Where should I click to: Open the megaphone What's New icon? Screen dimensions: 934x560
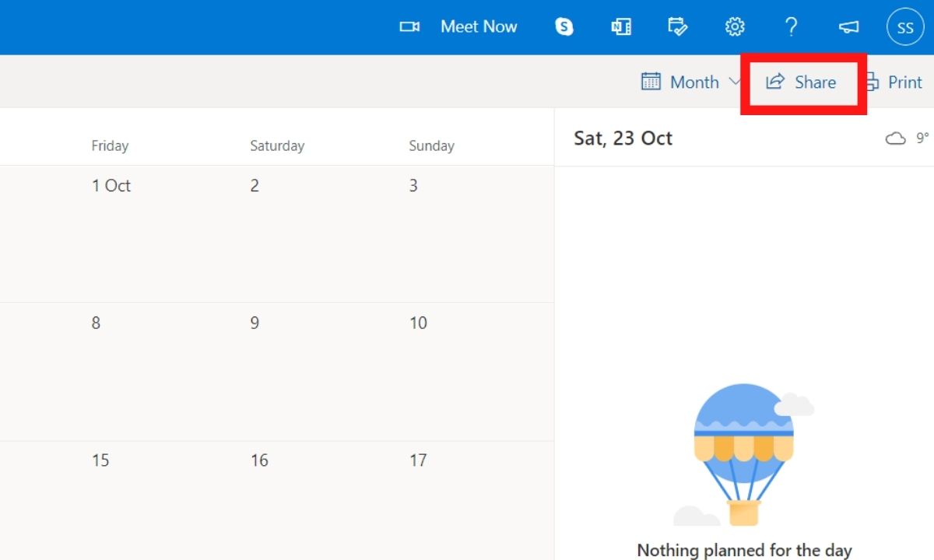click(x=848, y=27)
